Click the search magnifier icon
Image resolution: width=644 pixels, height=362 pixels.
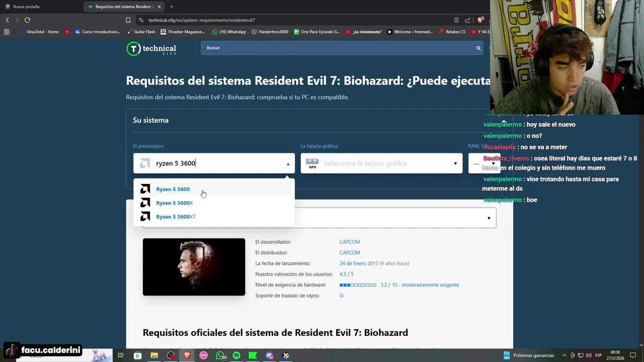[x=478, y=48]
